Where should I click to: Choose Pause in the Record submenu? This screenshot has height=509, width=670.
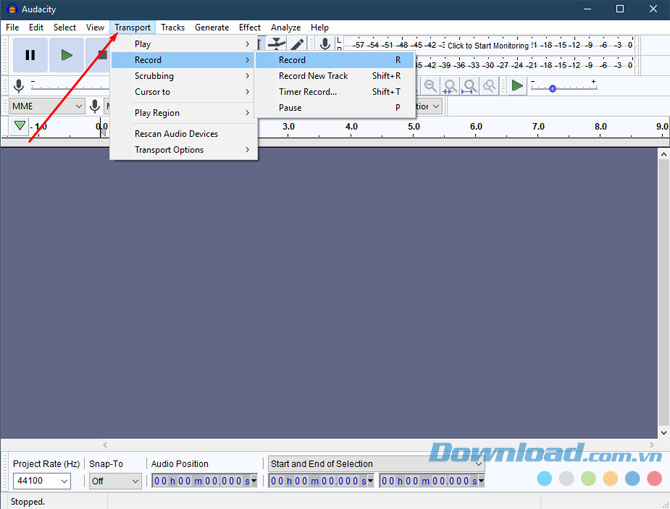(x=335, y=108)
